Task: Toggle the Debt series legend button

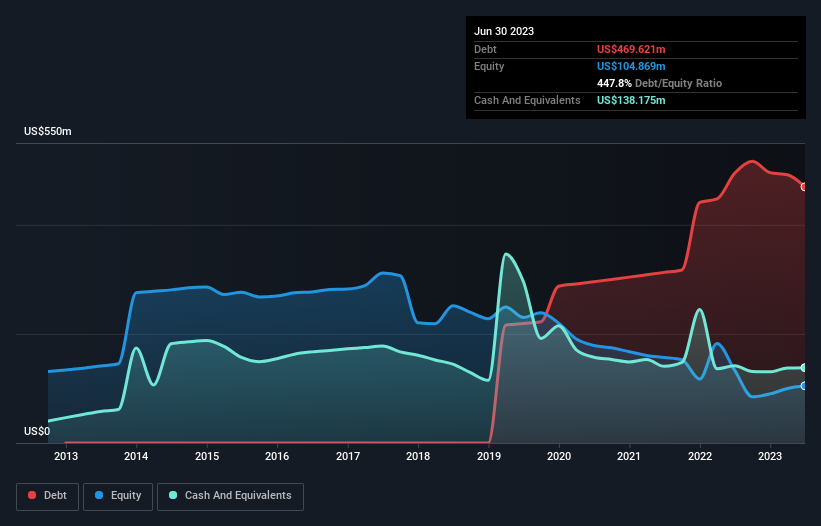Action: pyautogui.click(x=47, y=496)
